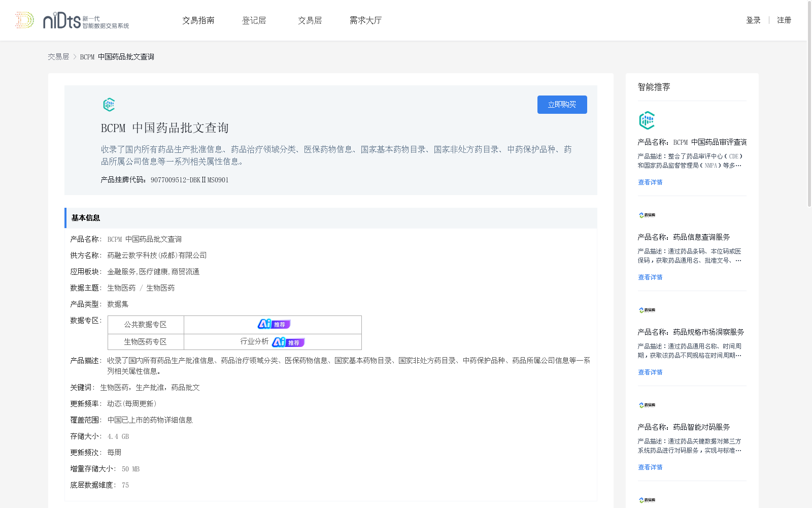This screenshot has width=812, height=508.
Task: Click application sectors 金融服务,医疗健康,商贸流通
Action: [153, 272]
